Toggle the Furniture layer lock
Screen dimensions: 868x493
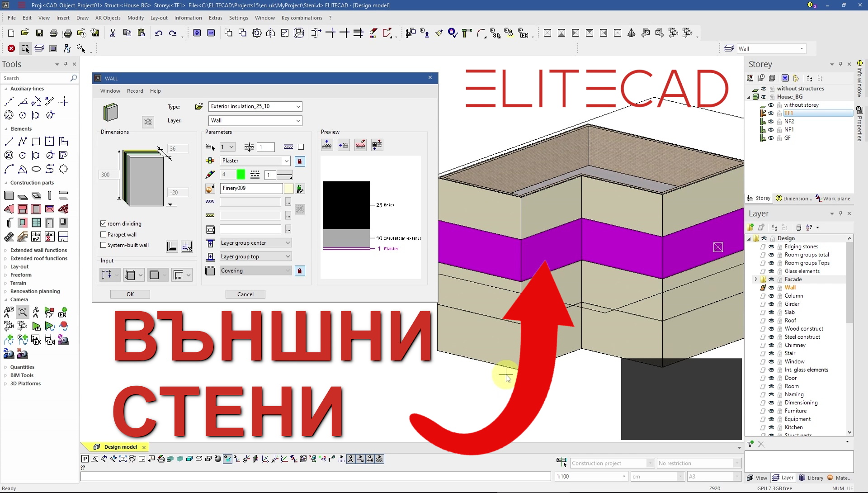(780, 411)
